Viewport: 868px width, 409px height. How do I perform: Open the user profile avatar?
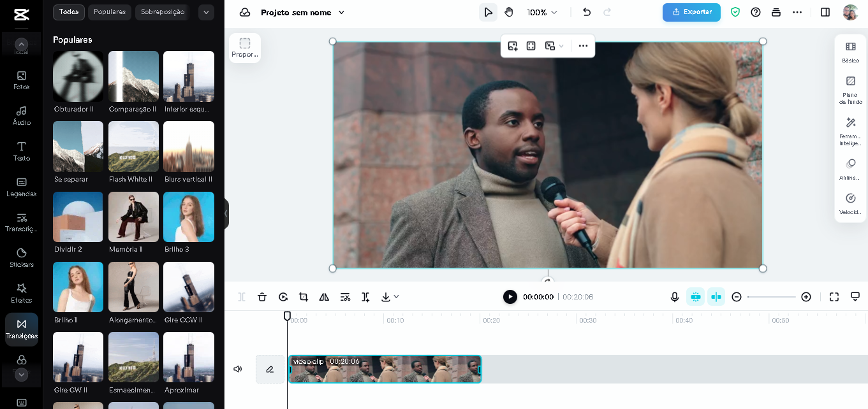850,12
